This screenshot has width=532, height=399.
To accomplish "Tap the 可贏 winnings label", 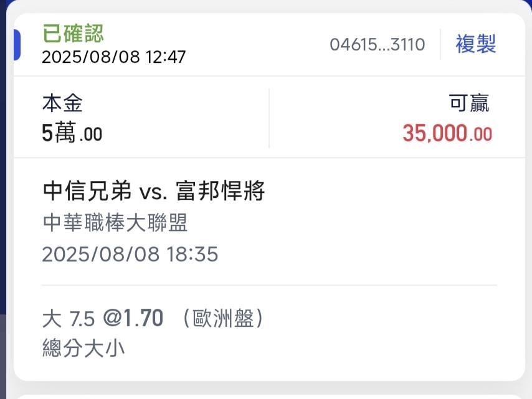I will tap(469, 103).
